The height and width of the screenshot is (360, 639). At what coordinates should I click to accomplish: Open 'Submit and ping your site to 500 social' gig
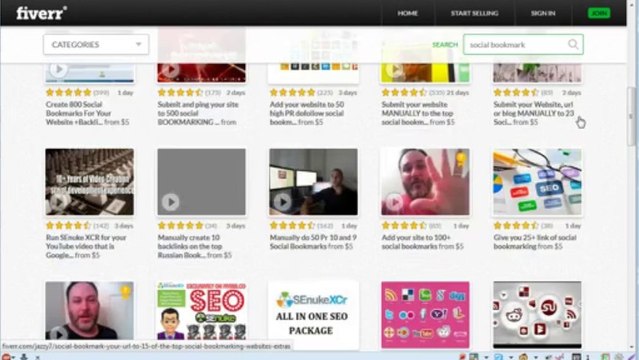pyautogui.click(x=198, y=113)
